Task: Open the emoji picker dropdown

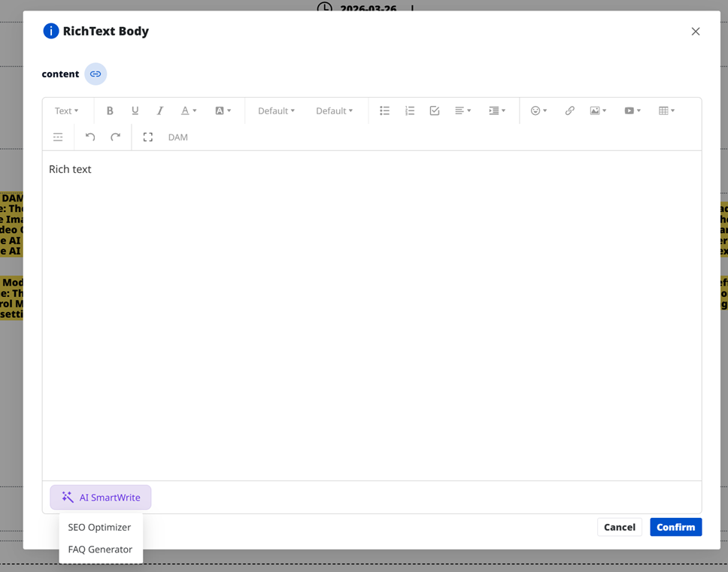Action: [539, 110]
